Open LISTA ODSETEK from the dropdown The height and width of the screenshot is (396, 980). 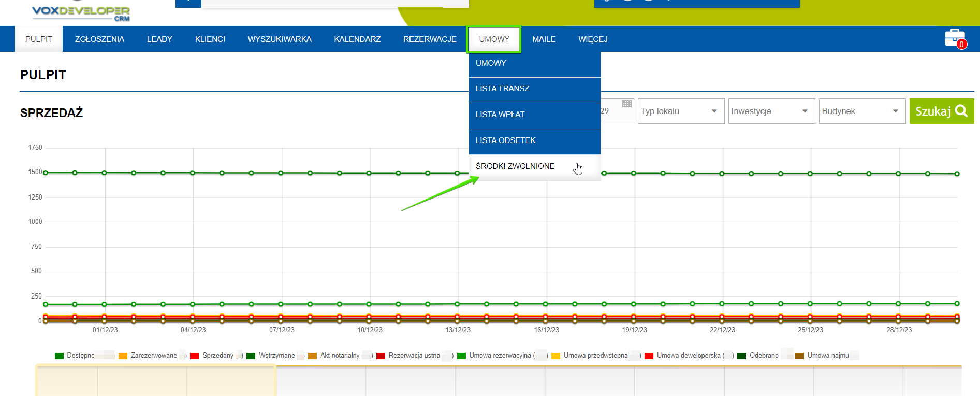point(535,142)
